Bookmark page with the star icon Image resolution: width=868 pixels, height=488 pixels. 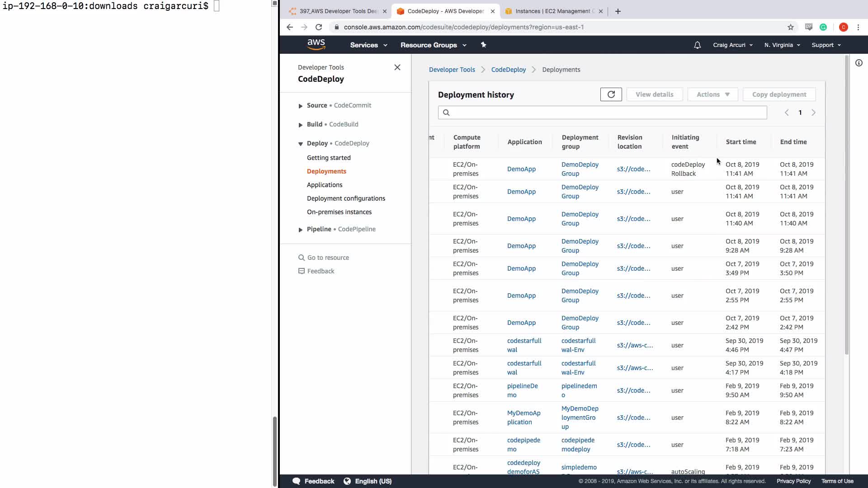790,27
